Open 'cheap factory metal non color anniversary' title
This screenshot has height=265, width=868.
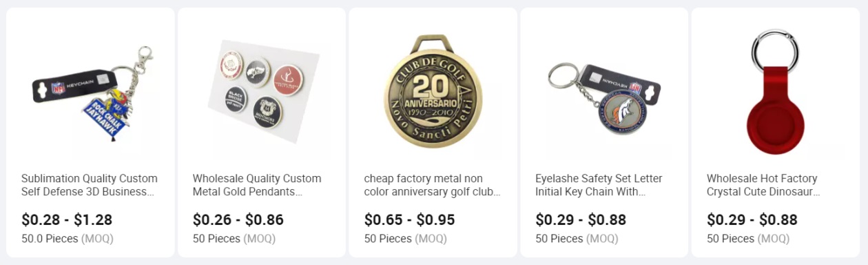point(433,185)
